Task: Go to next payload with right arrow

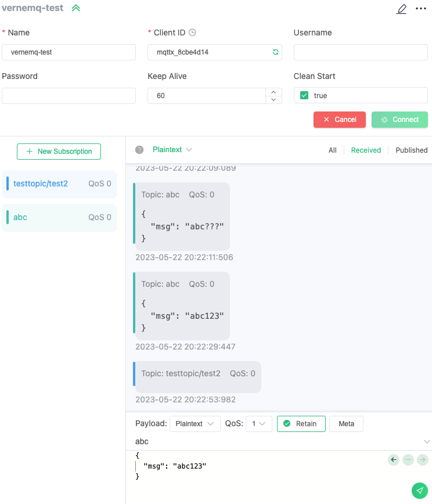Action: click(x=423, y=460)
